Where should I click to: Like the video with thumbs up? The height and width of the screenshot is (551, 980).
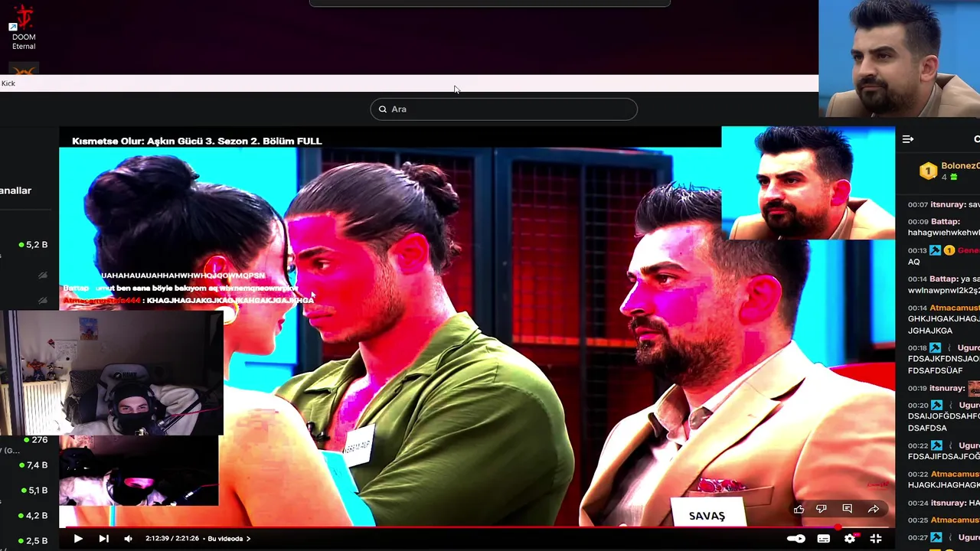coord(799,509)
